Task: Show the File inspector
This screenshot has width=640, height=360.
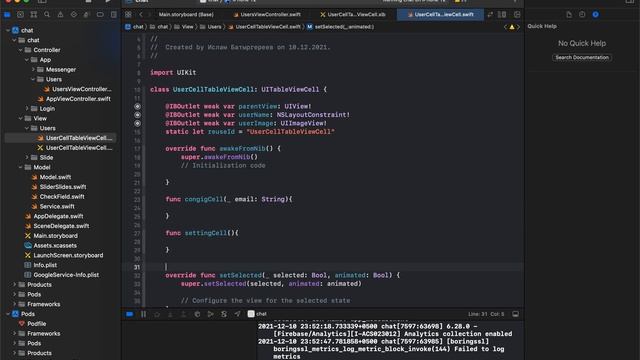Action: (569, 15)
